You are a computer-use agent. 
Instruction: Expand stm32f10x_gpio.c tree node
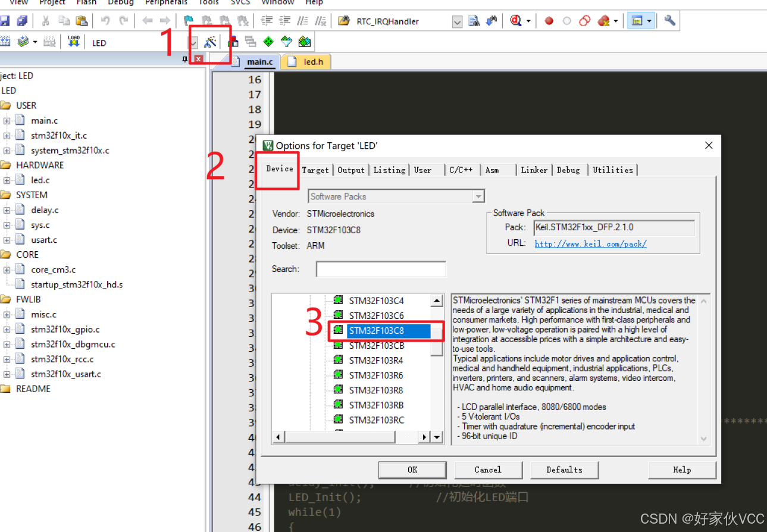pyautogui.click(x=7, y=329)
